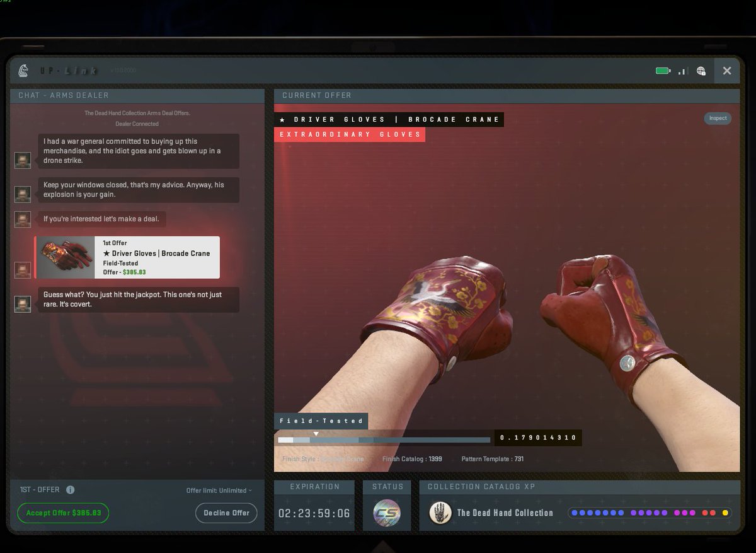Decline the current offer
Screen dimensions: 756x553
coord(226,513)
